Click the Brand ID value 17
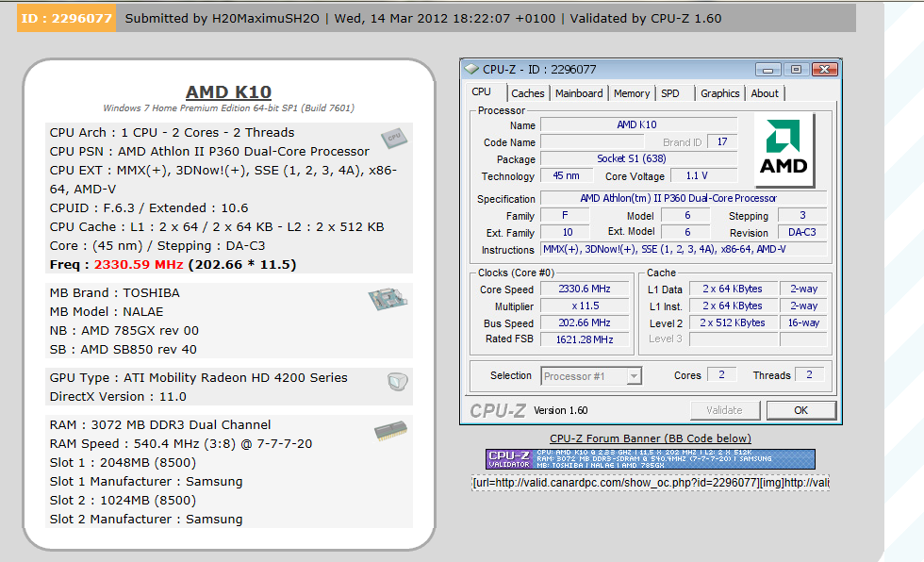 coord(722,142)
